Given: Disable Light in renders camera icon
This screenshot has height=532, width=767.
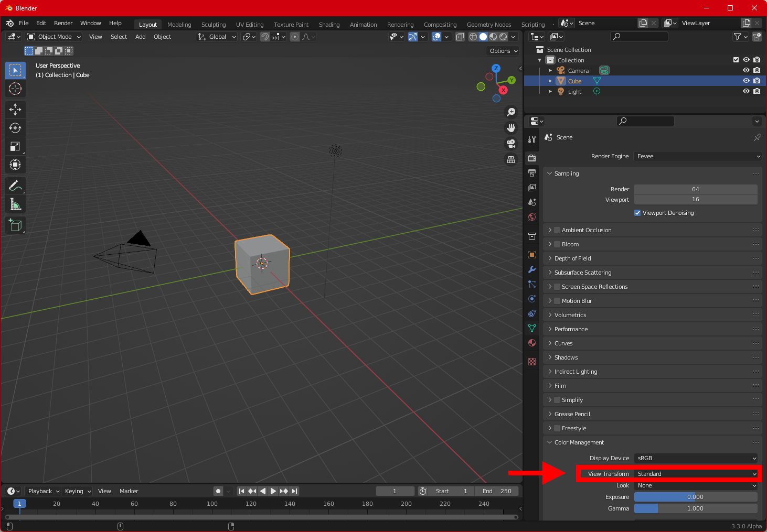Looking at the screenshot, I should (757, 91).
